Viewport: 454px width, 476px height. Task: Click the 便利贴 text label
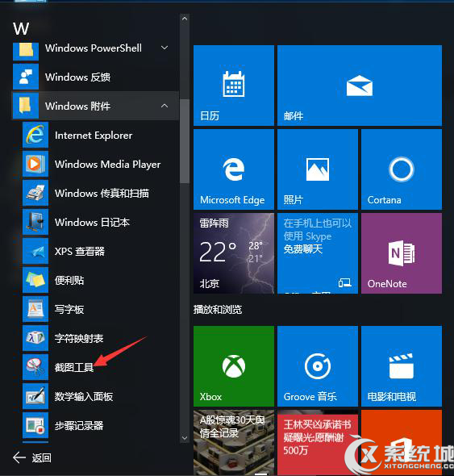pyautogui.click(x=69, y=280)
